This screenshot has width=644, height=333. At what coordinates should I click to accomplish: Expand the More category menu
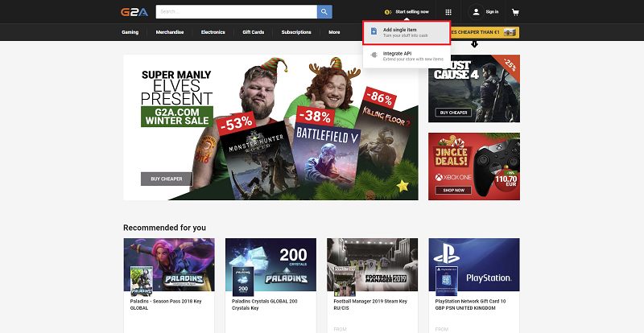[335, 32]
